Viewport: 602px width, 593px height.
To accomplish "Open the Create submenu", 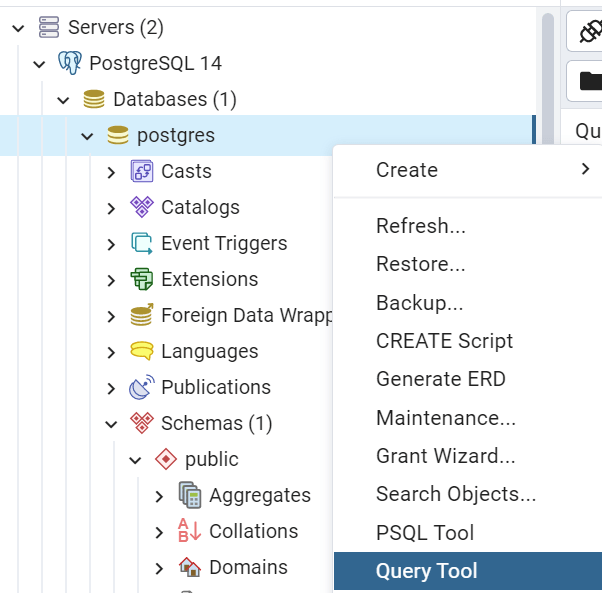I will [468, 170].
